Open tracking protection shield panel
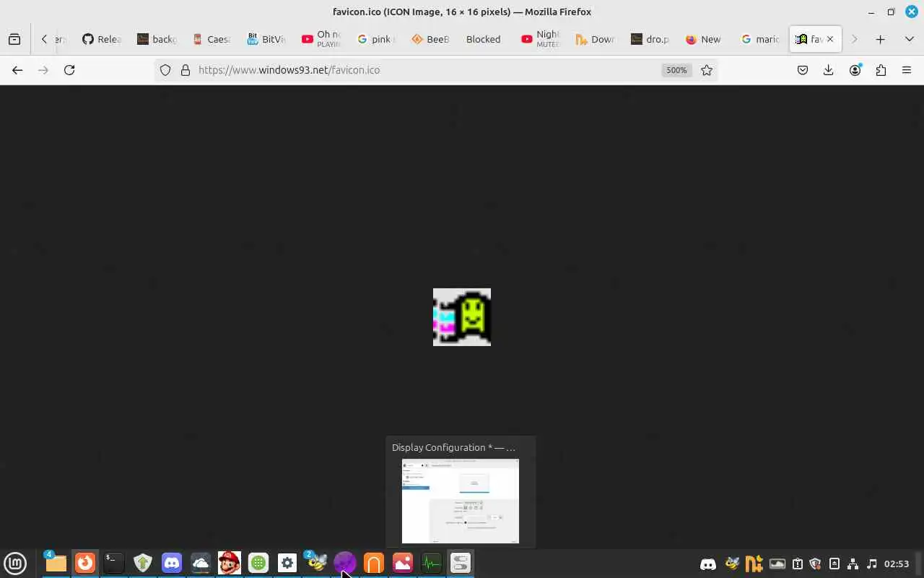Image resolution: width=924 pixels, height=578 pixels. pyautogui.click(x=165, y=70)
